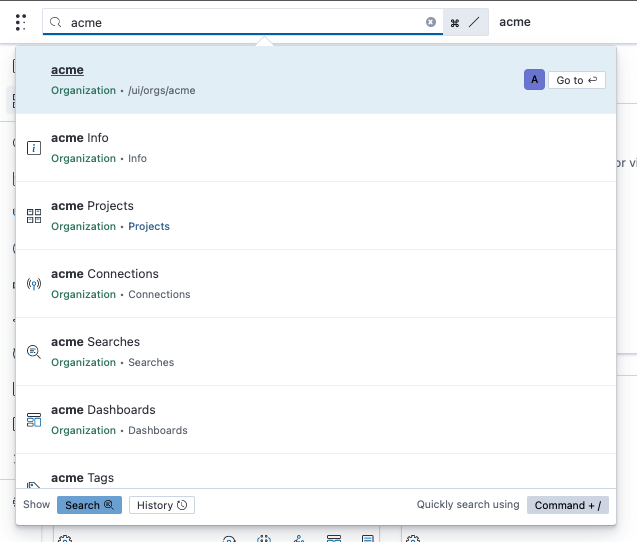Click the acme Connections antenna icon
Viewport: 637px width, 542px height.
pos(34,284)
